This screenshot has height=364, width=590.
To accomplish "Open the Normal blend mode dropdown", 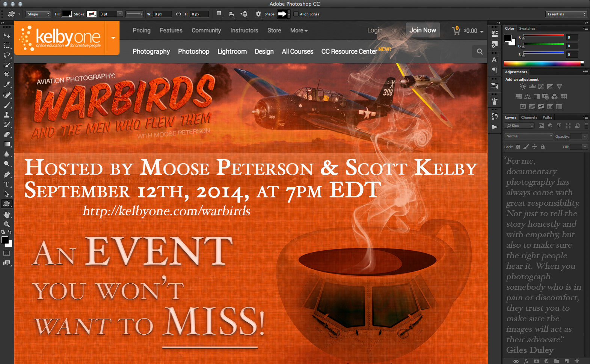I will (x=529, y=136).
